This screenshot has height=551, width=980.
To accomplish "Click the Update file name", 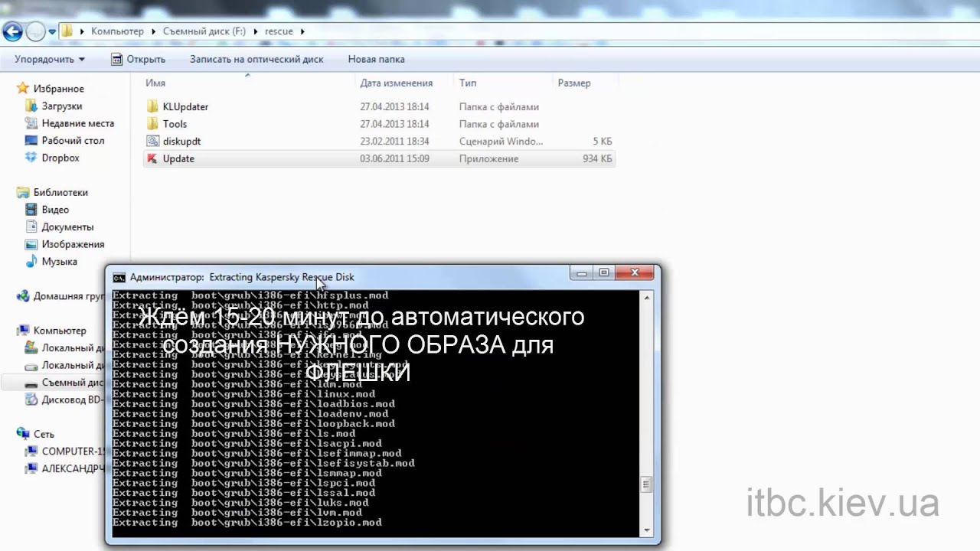I will (178, 158).
